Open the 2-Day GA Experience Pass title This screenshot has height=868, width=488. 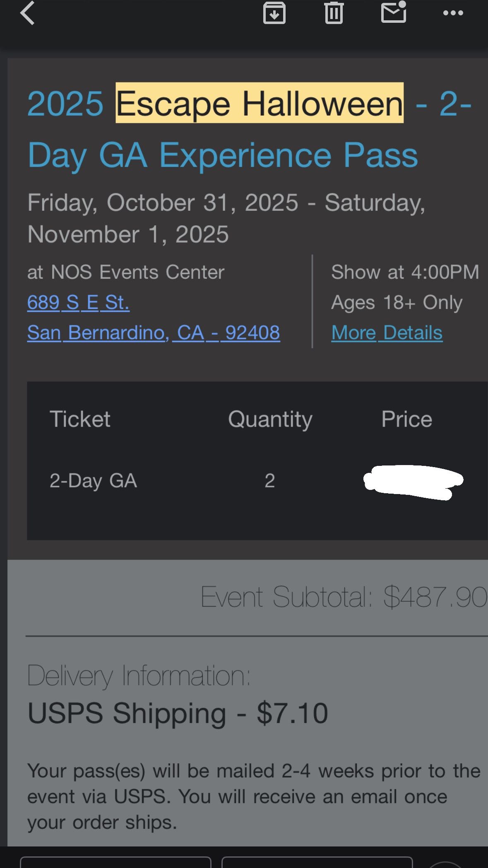pos(223,155)
